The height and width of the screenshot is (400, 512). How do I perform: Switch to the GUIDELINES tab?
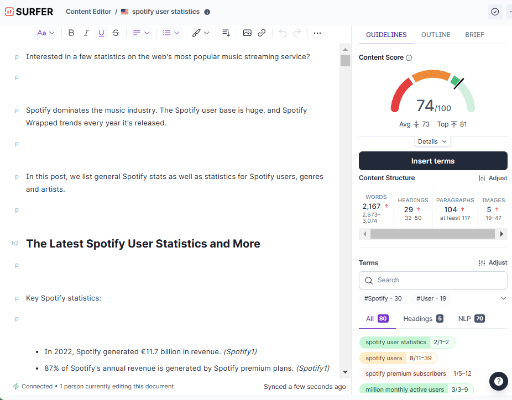click(386, 35)
